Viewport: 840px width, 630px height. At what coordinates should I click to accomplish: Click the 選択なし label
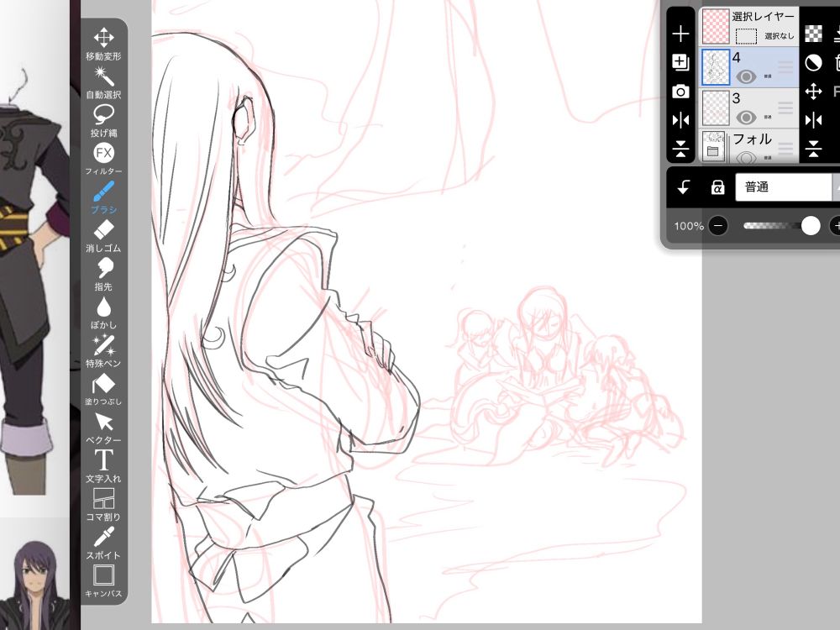pyautogui.click(x=779, y=36)
